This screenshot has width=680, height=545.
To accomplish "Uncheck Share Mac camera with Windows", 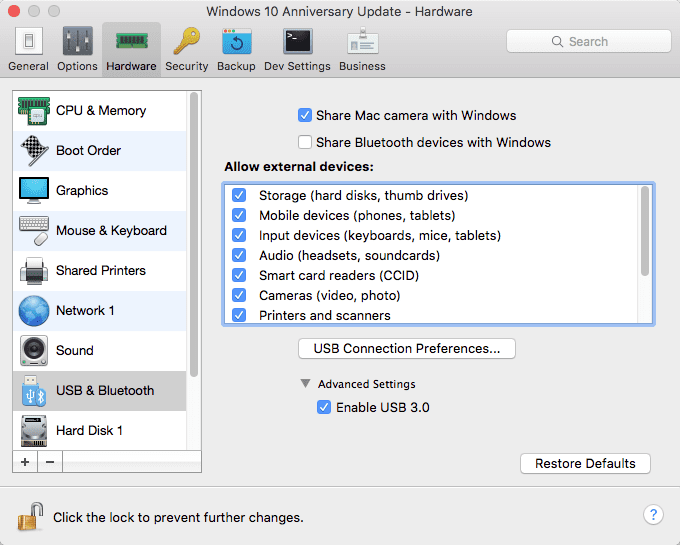I will coord(305,115).
